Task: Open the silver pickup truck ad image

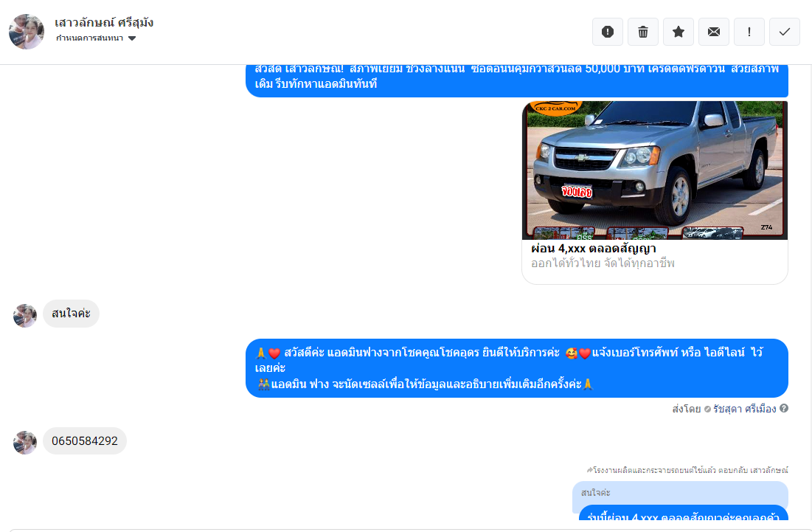Action: (655, 170)
